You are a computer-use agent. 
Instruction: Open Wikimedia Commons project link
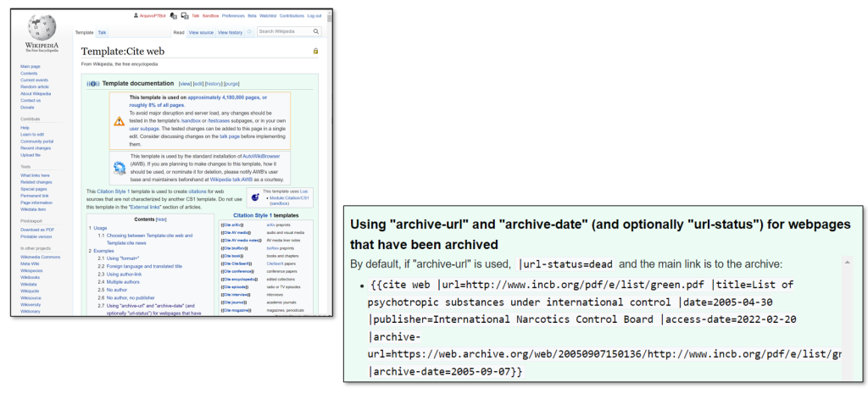click(41, 257)
